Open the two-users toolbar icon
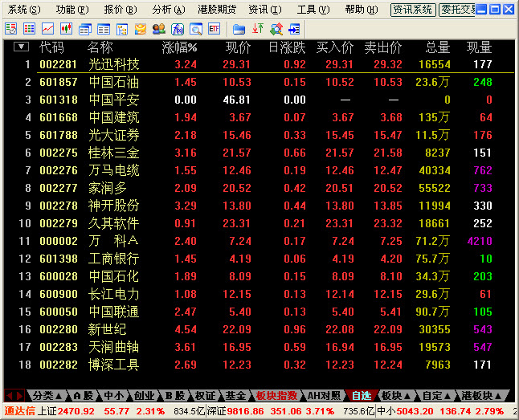 (159, 29)
